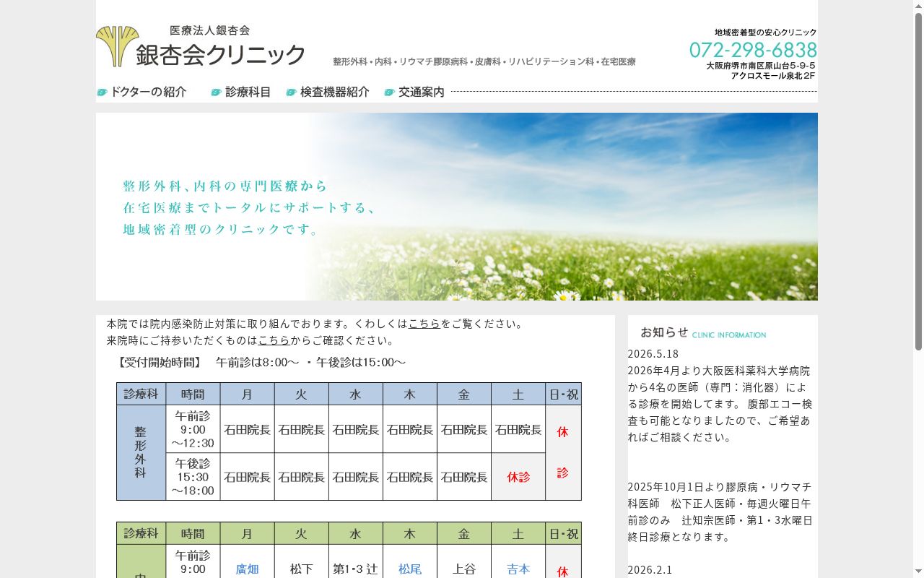
Task: Click the doctor name 松下 in the lower table
Action: [301, 569]
